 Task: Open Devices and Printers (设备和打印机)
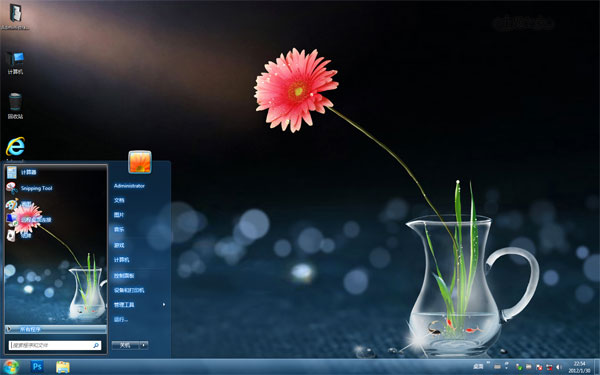pyautogui.click(x=129, y=290)
